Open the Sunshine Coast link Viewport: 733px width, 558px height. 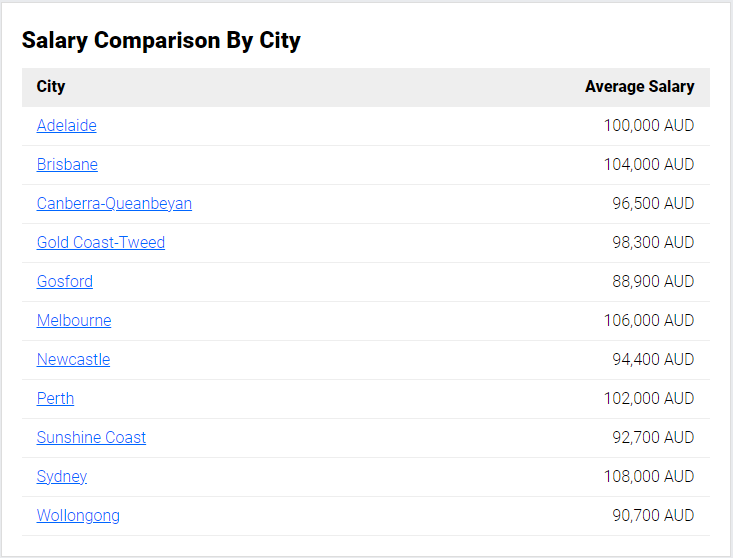[91, 438]
